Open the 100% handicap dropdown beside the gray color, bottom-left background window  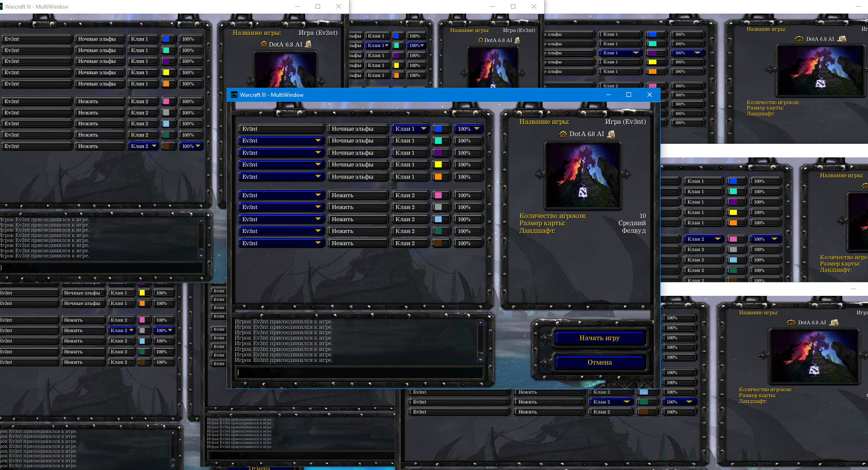[x=164, y=331]
